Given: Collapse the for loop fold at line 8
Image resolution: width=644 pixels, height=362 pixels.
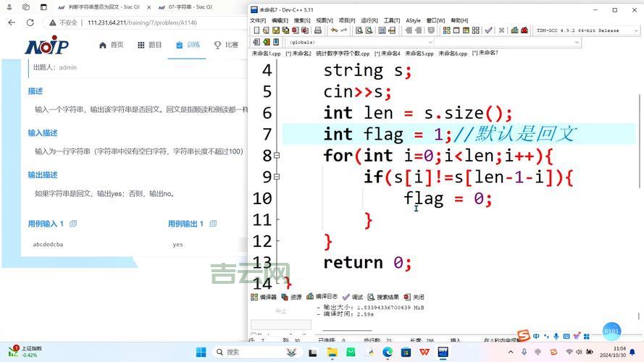Looking at the screenshot, I should 277,156.
